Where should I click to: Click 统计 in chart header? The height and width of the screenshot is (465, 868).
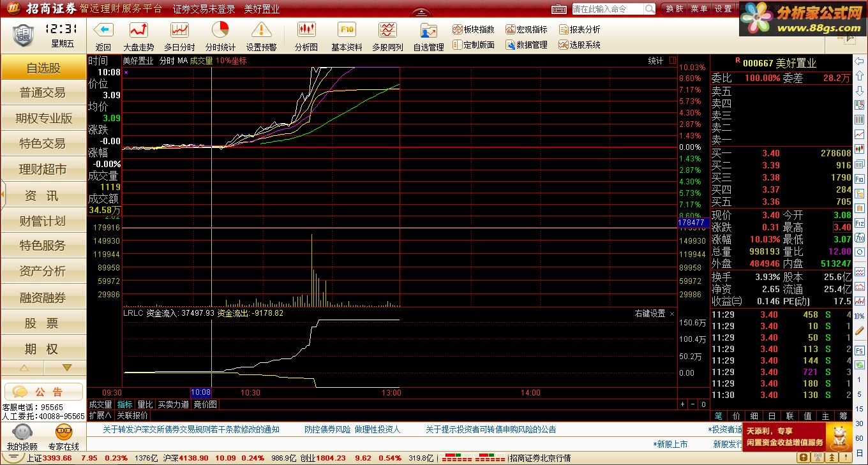click(x=656, y=61)
